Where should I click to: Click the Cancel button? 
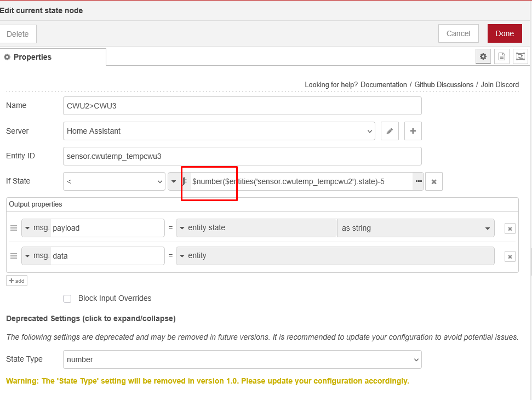(458, 33)
